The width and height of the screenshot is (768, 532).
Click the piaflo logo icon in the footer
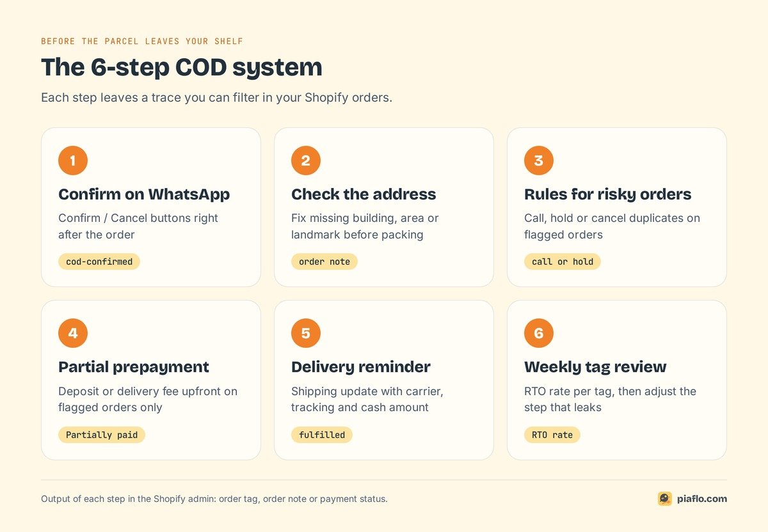point(664,499)
